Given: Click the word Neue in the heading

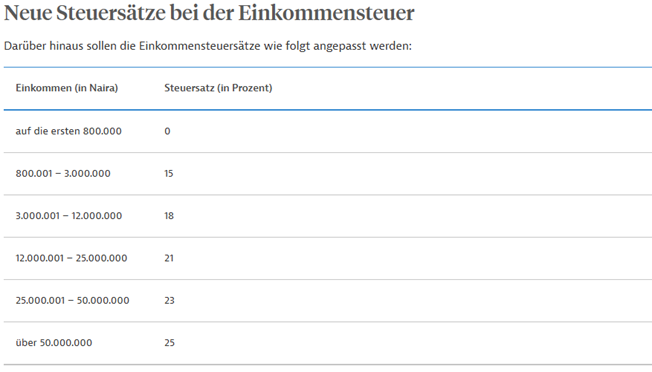Looking at the screenshot, I should coord(28,12).
